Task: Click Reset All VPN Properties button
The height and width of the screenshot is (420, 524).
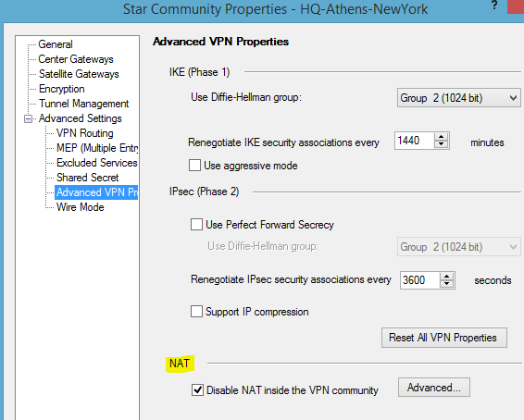Action: coord(444,338)
